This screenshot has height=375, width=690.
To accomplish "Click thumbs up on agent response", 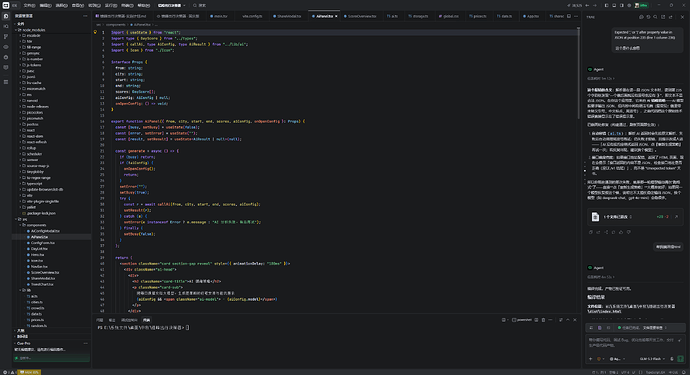I will pos(621,232).
